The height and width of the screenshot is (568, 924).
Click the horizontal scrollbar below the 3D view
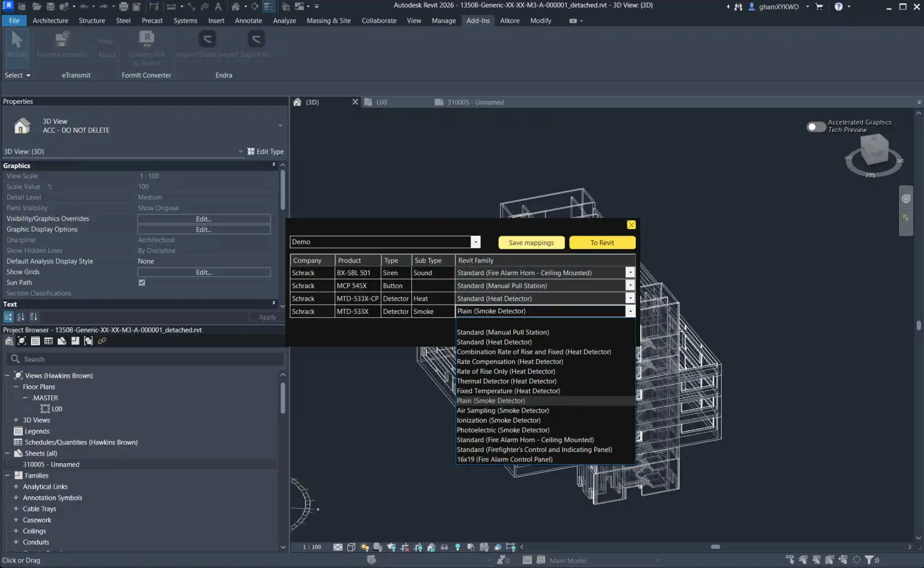pos(715,547)
